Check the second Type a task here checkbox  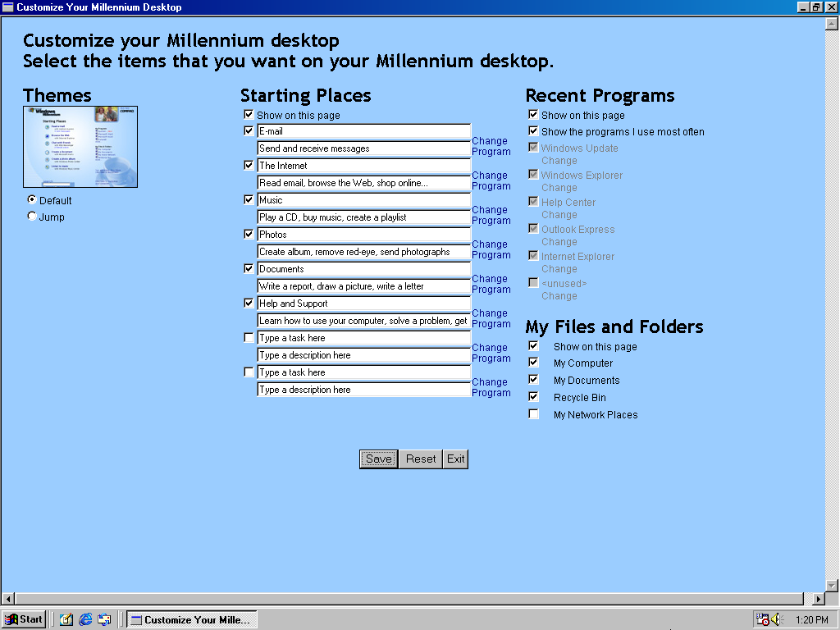click(x=249, y=372)
